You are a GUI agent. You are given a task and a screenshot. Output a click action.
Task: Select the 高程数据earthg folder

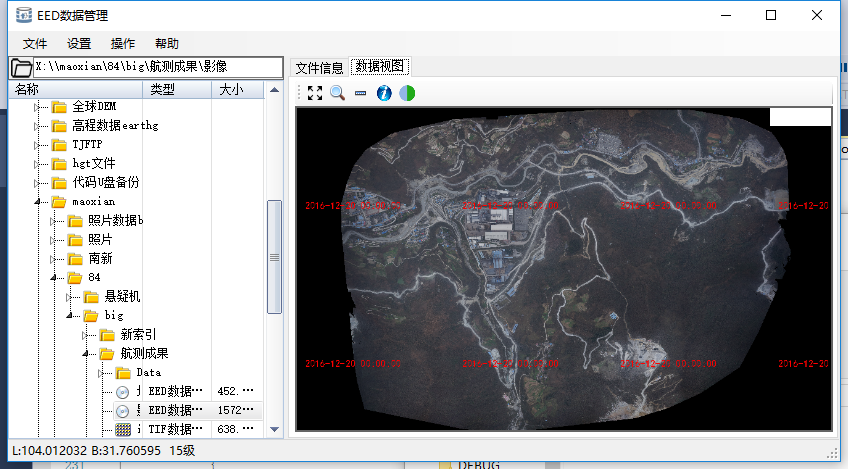pyautogui.click(x=115, y=126)
